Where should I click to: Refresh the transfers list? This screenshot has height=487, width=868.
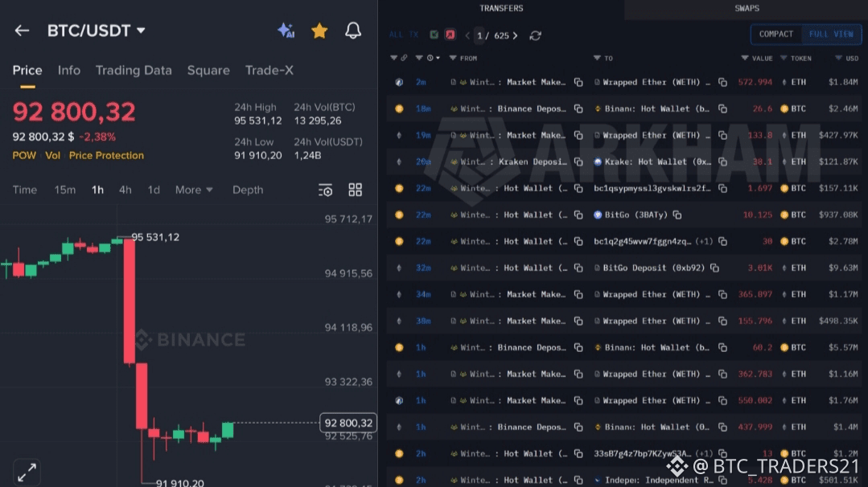[x=535, y=35]
